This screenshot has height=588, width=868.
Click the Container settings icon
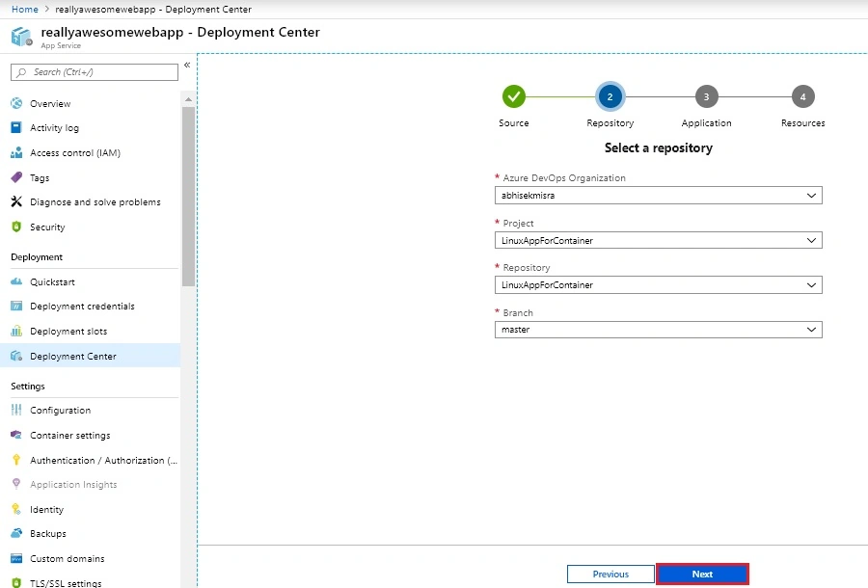[16, 435]
